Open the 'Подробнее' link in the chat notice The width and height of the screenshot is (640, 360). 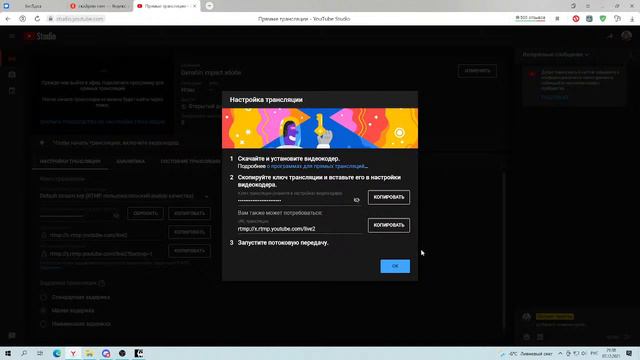click(554, 97)
